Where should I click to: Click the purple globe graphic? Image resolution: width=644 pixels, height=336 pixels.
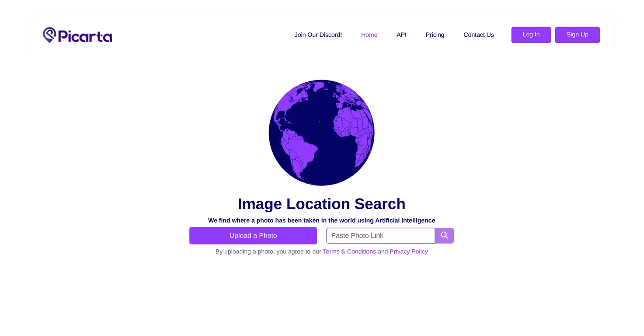click(322, 133)
